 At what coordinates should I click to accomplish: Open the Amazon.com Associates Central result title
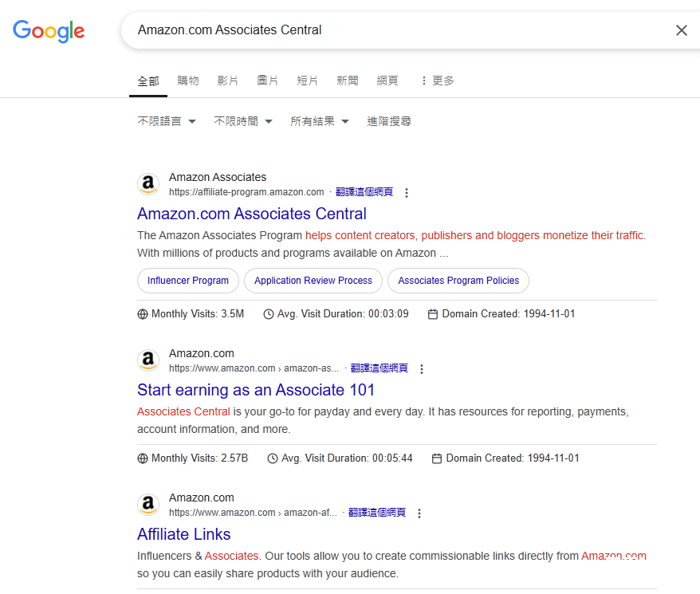tap(252, 214)
